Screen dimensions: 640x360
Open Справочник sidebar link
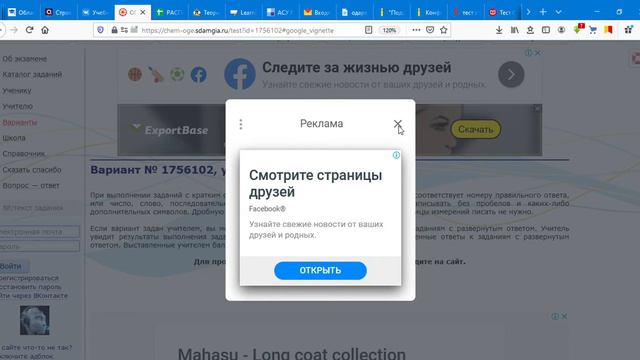[24, 154]
